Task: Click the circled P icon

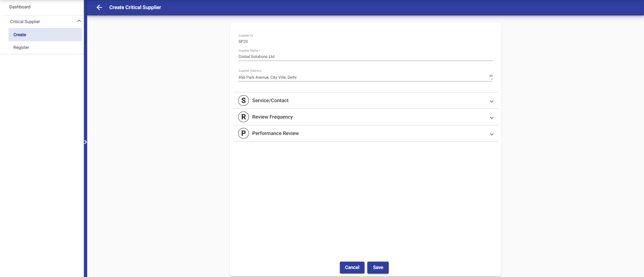Action: tap(244, 133)
